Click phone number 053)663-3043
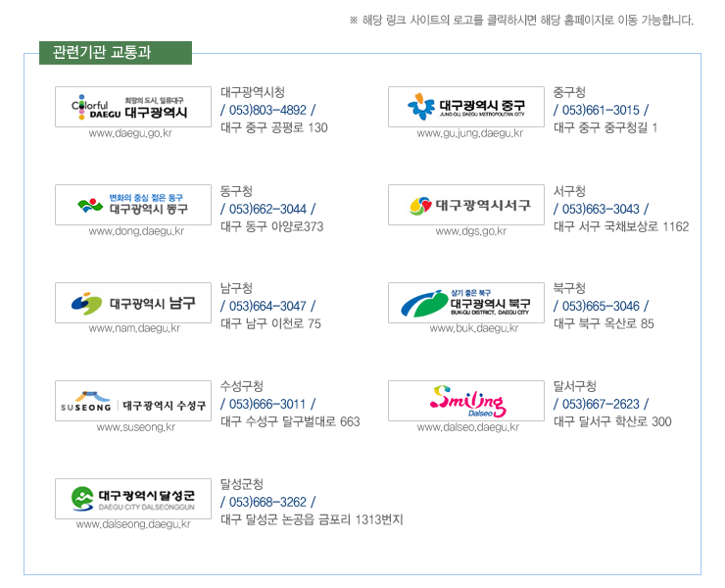Image resolution: width=725 pixels, height=588 pixels. pos(601,209)
